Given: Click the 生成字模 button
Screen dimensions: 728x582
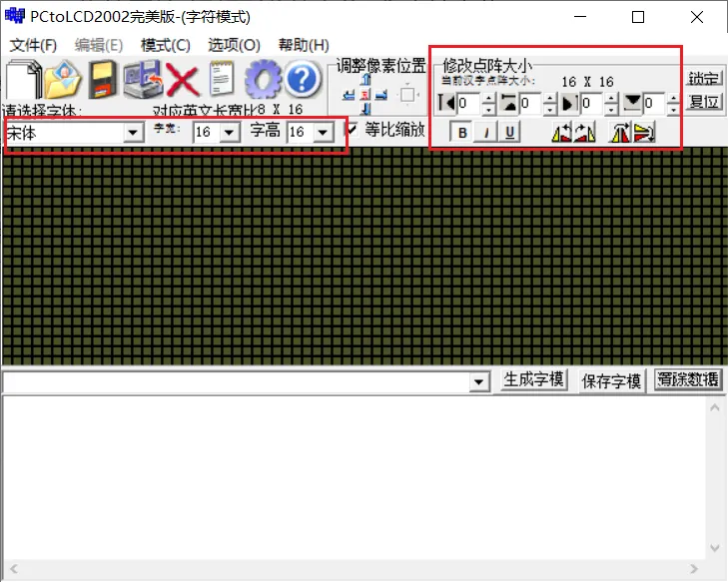Looking at the screenshot, I should click(x=534, y=380).
